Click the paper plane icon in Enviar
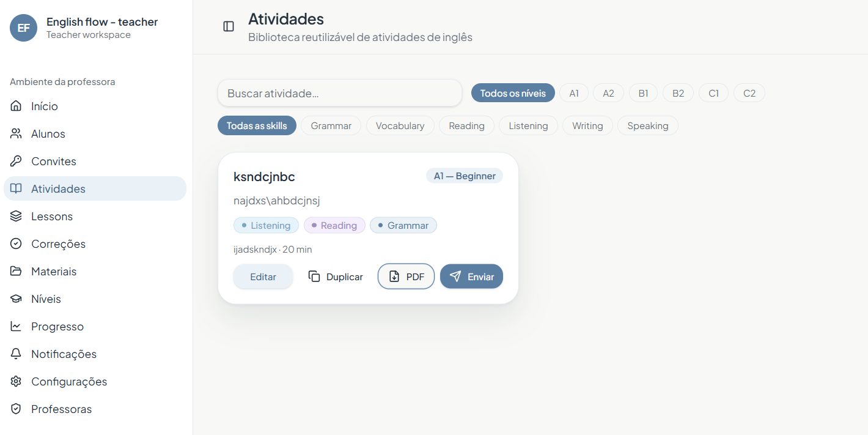 pyautogui.click(x=455, y=277)
